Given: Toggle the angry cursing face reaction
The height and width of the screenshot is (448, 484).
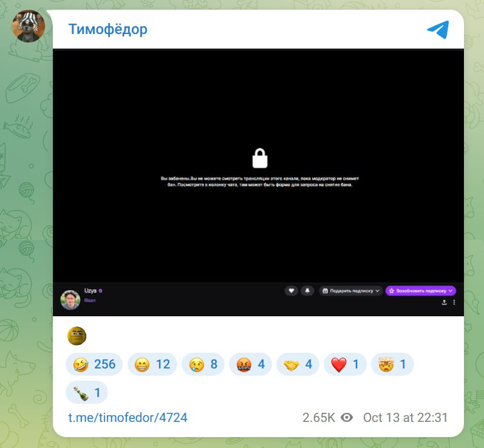Looking at the screenshot, I should click(250, 364).
